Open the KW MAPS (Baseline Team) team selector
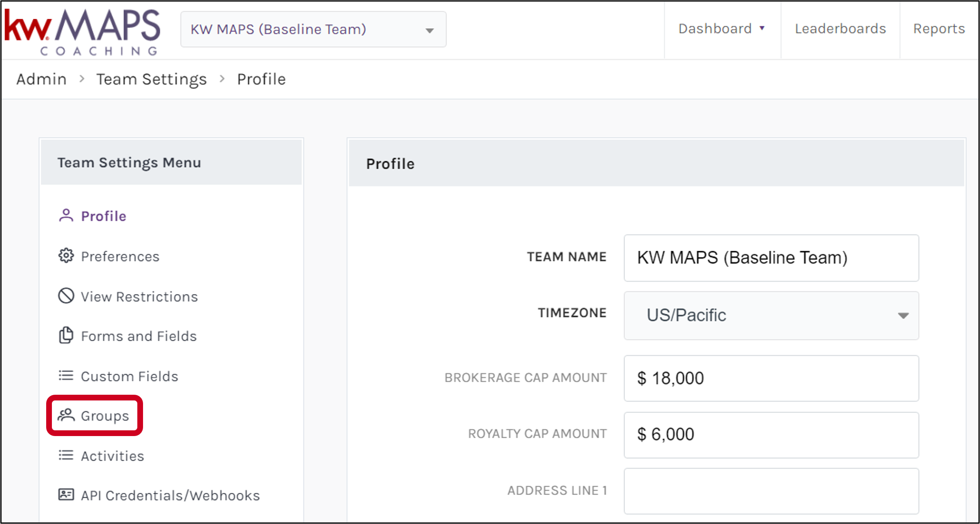This screenshot has height=524, width=980. pos(313,29)
